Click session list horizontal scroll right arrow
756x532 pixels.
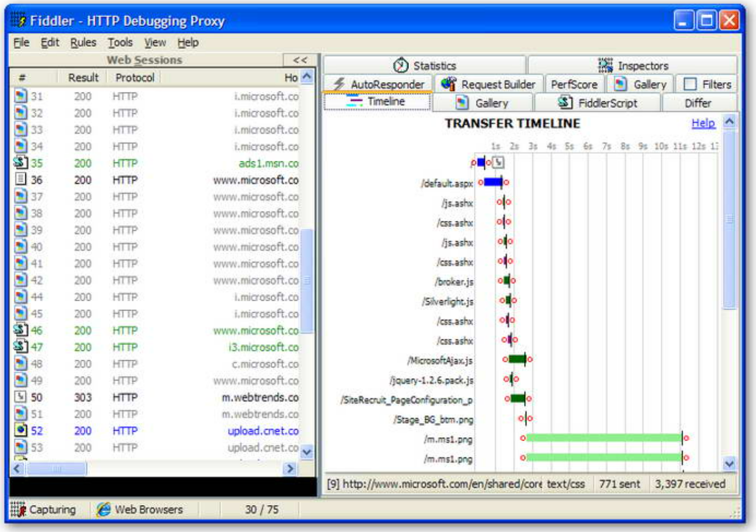click(x=290, y=469)
